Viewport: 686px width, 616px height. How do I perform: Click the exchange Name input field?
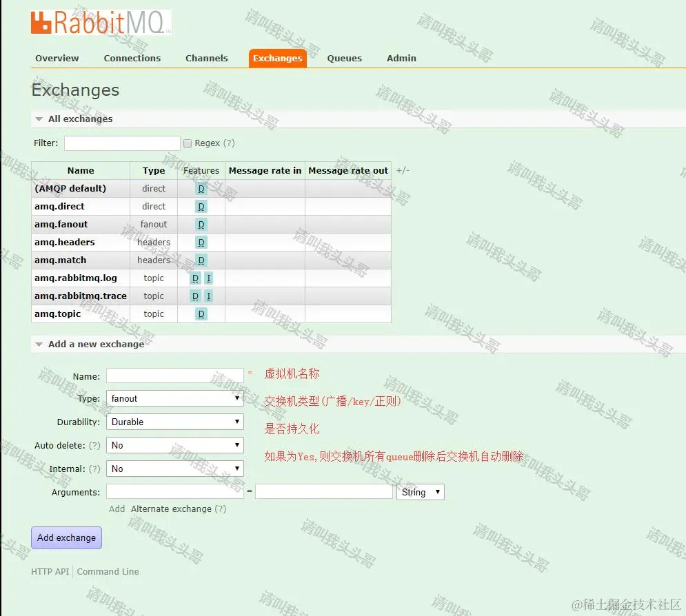click(174, 376)
